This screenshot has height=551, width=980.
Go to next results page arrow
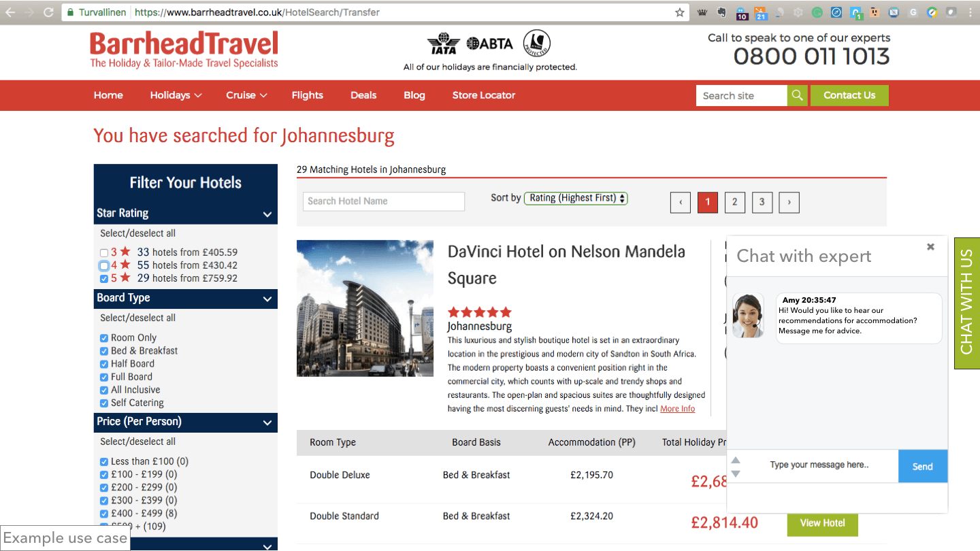click(789, 202)
